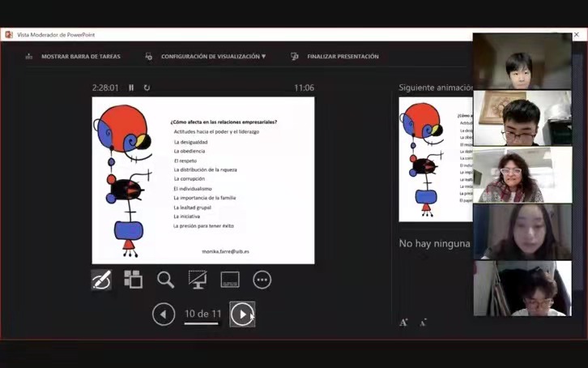
Task: Open the pen and laser pointer tools
Action: 101,280
